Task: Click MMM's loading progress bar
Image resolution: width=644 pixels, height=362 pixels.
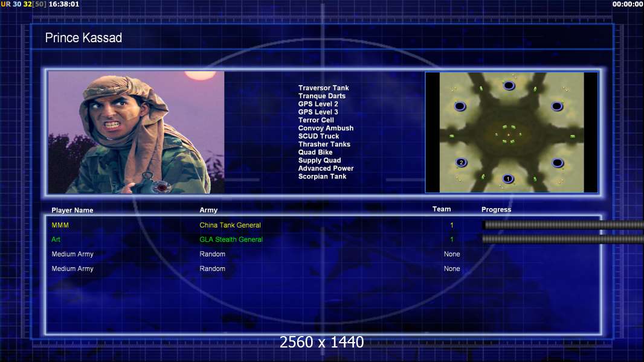Action: click(x=563, y=224)
